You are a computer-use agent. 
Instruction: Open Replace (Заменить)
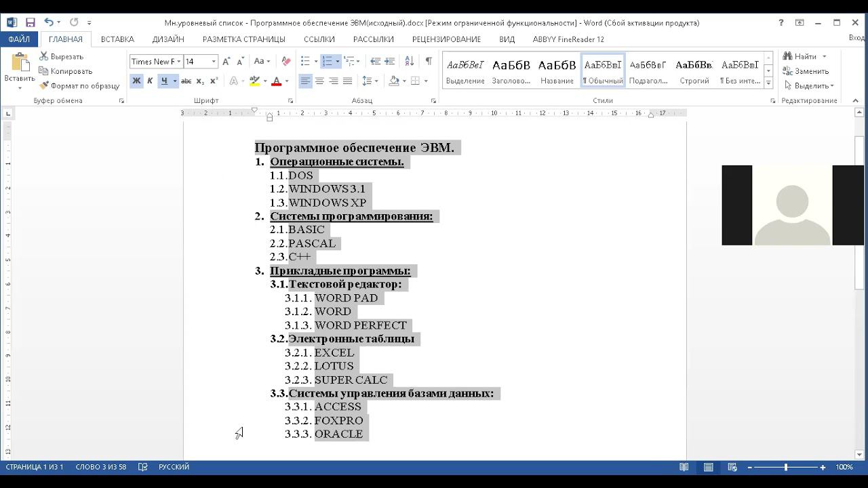(x=806, y=71)
